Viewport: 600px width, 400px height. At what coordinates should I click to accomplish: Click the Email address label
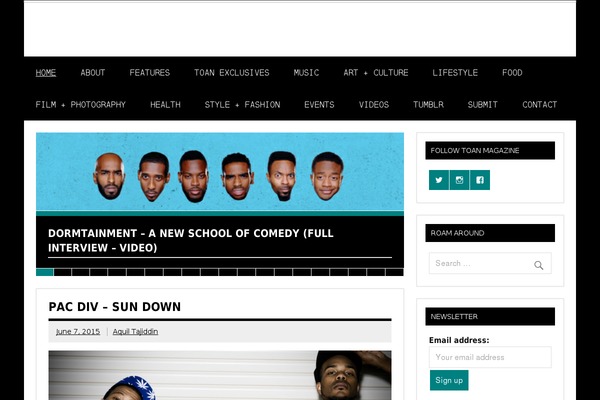click(459, 340)
